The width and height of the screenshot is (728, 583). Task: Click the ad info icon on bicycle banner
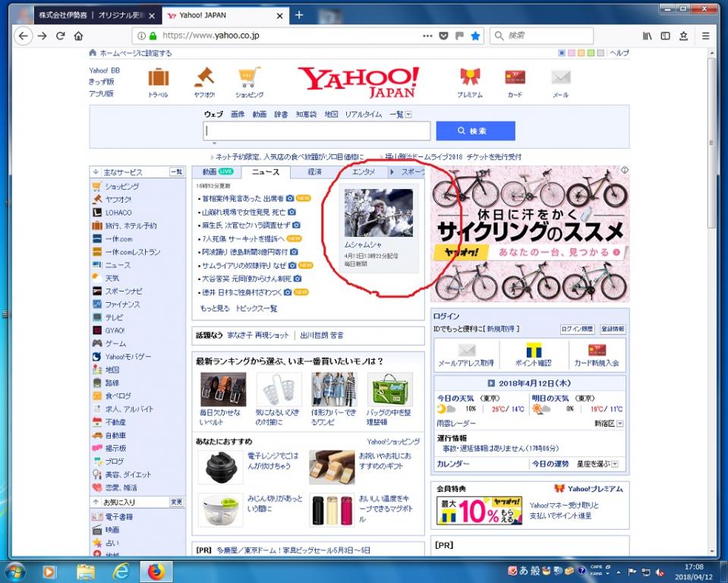(x=625, y=170)
